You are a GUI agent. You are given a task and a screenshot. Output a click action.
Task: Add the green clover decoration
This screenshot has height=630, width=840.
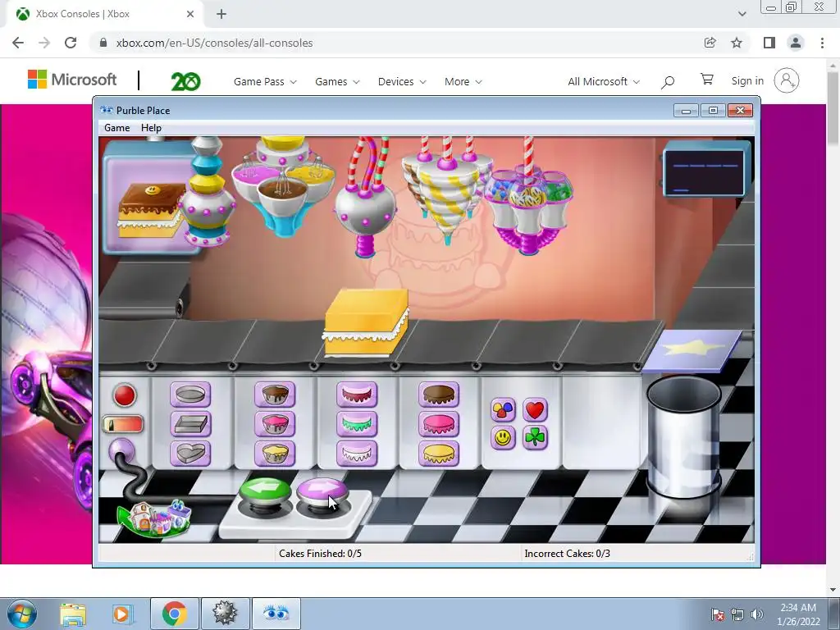point(535,438)
